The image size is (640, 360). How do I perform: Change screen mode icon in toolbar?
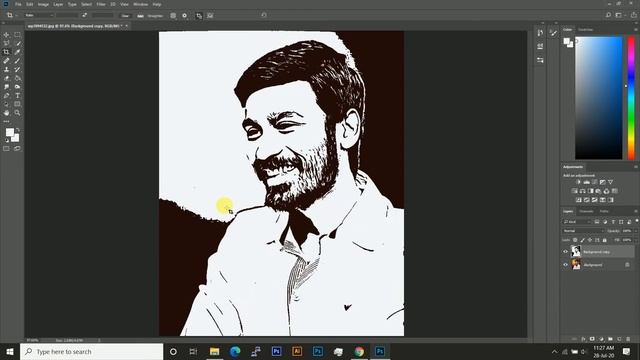point(17,149)
